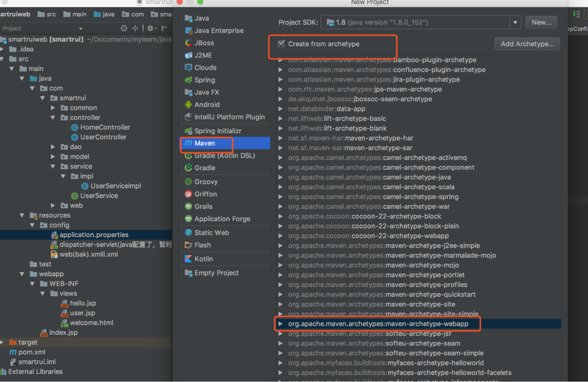The image size is (588, 382).
Task: Pick the Android robot icon
Action: (188, 105)
